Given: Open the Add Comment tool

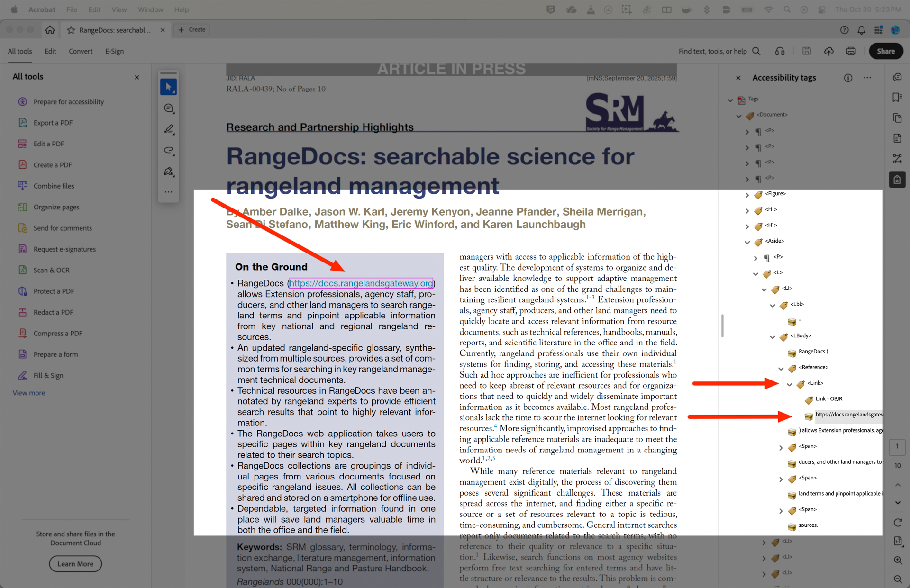Looking at the screenshot, I should [168, 108].
